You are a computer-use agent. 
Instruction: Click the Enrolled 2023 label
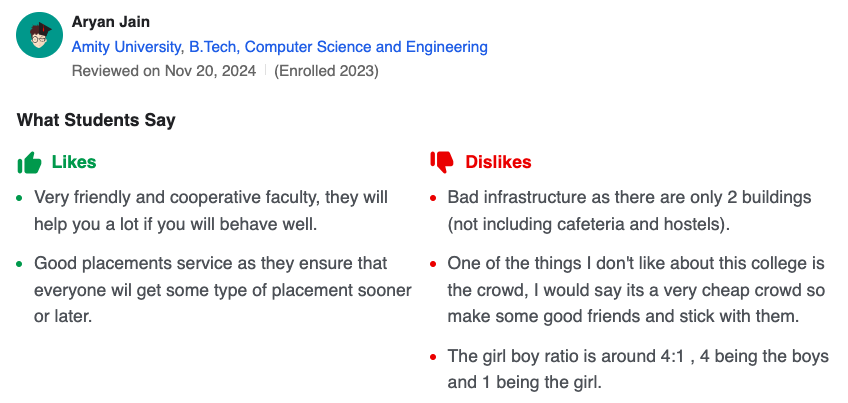[x=326, y=71]
